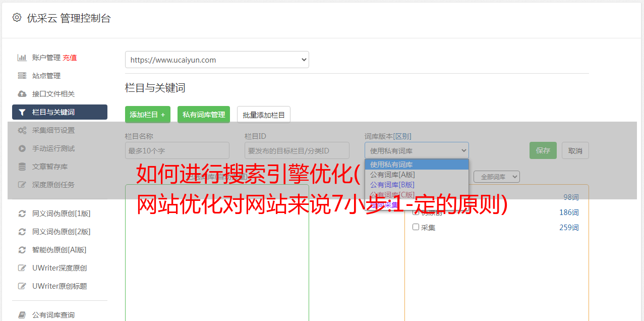Viewport: 644px width, 321px height.
Task: Tick the 采集 checkbox
Action: pyautogui.click(x=416, y=227)
